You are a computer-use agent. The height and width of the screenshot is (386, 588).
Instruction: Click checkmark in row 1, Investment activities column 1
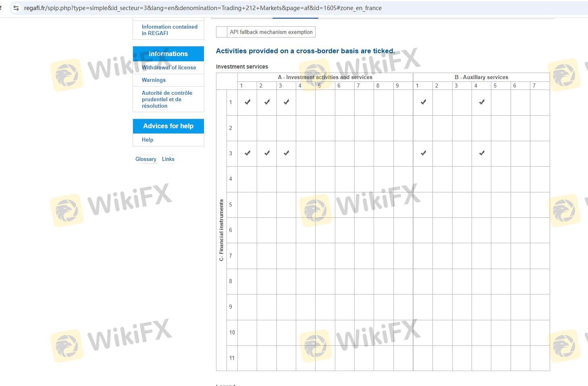[x=247, y=102]
